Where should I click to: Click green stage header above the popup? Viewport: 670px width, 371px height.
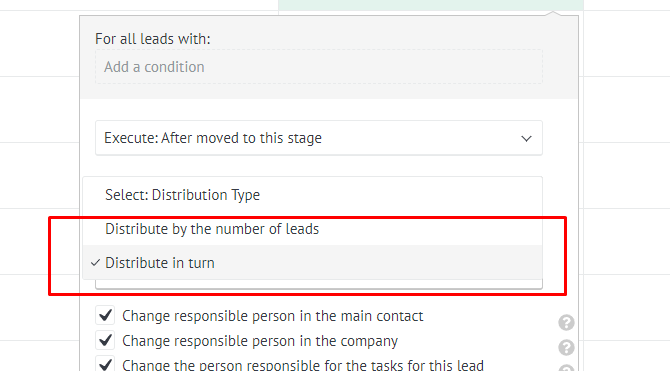431,5
